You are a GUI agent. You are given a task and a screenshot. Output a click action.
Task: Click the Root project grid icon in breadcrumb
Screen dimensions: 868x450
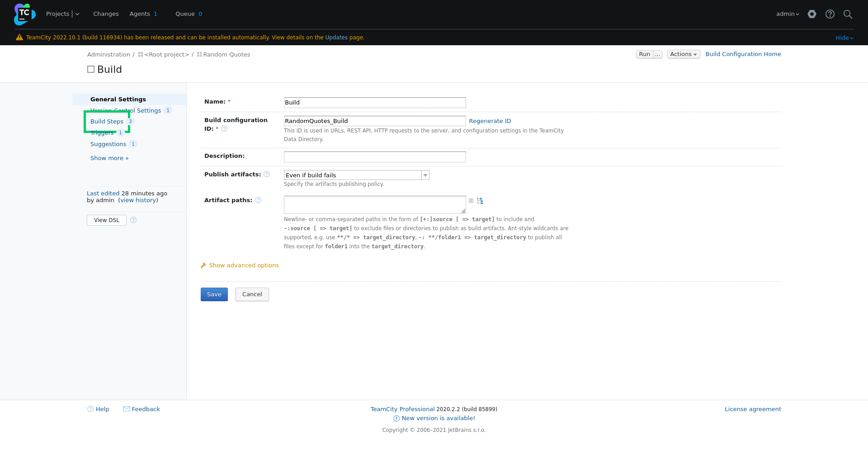[x=141, y=55]
